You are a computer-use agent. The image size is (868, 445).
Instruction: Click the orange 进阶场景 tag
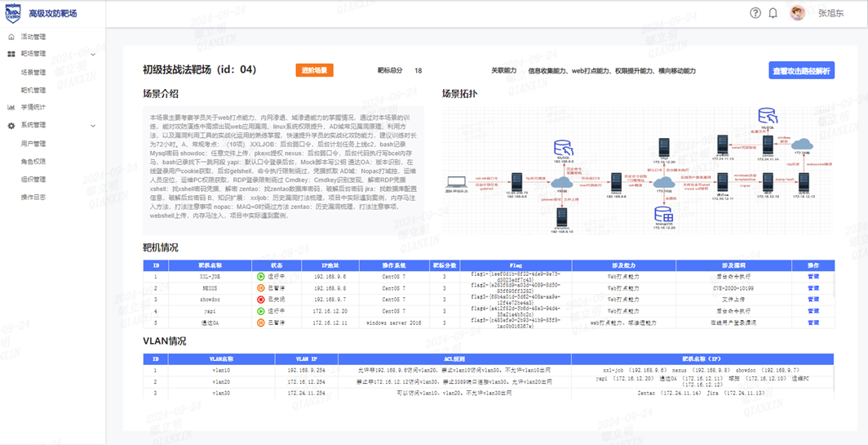pyautogui.click(x=314, y=70)
